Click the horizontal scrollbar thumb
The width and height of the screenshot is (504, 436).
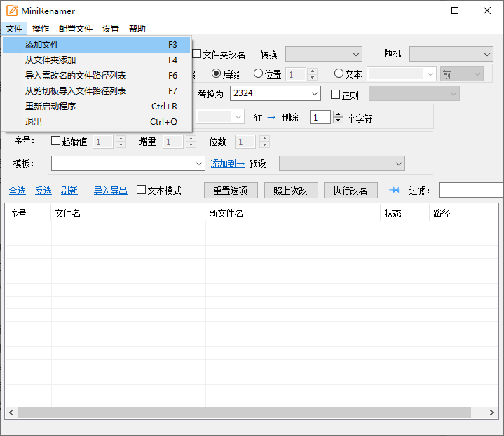coord(244,413)
